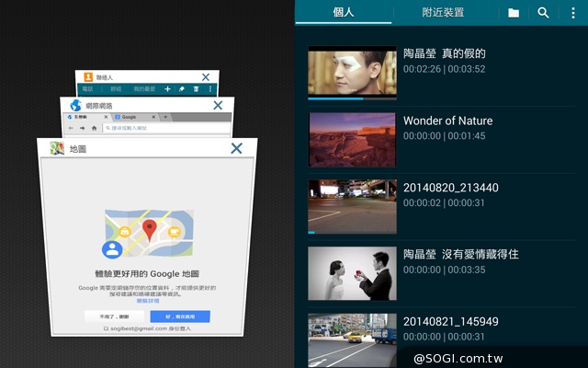
Task: Select the title text 20140821_145949
Action: [x=451, y=321]
